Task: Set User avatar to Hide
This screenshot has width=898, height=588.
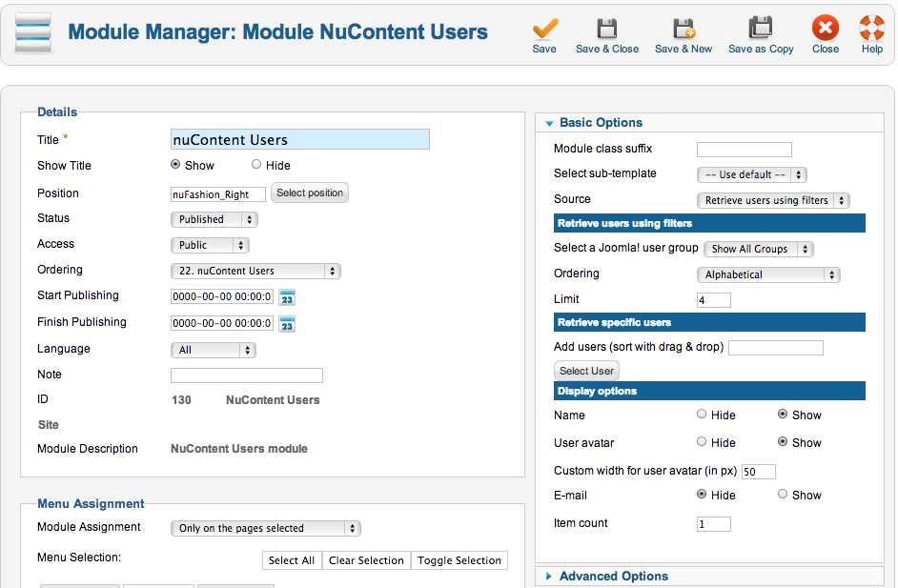Action: [x=702, y=441]
